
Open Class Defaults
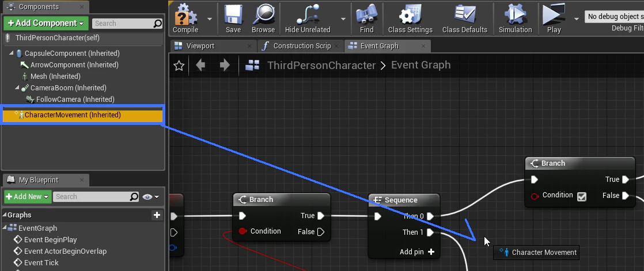point(464,18)
